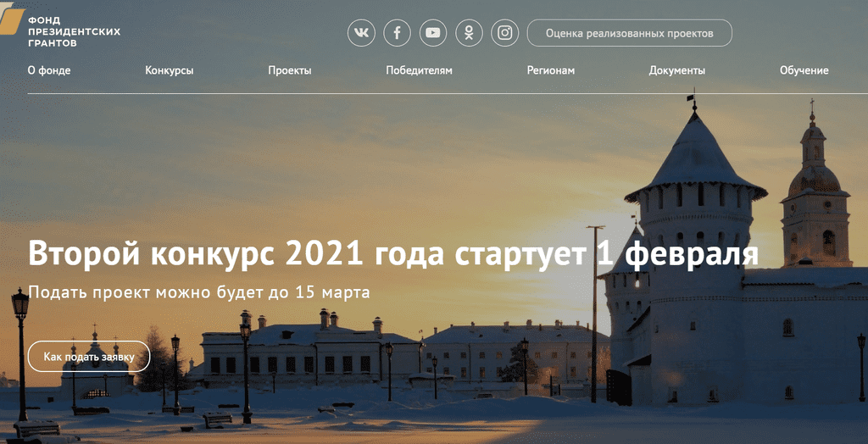Viewport: 868px width, 444px height.
Task: Open the 'О фонде' menu
Action: (x=49, y=70)
